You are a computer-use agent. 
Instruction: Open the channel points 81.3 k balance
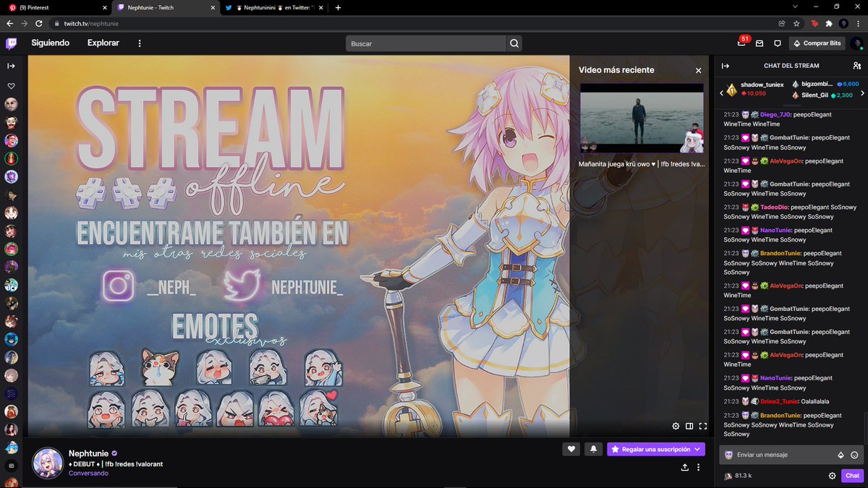pos(738,476)
